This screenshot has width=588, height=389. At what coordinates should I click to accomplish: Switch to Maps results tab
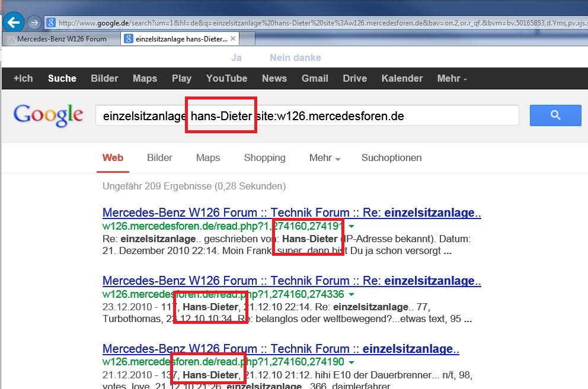click(x=207, y=157)
